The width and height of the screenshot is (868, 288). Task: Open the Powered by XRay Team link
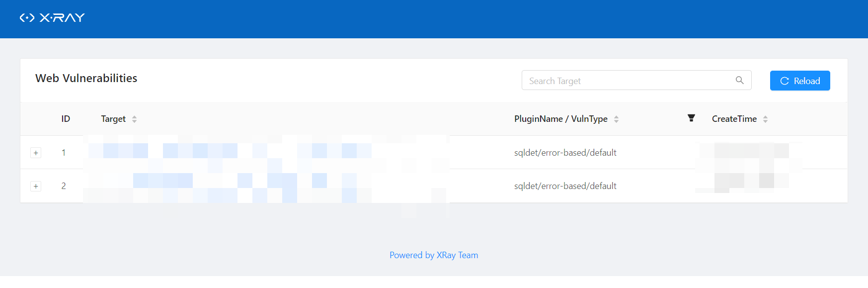click(x=434, y=255)
